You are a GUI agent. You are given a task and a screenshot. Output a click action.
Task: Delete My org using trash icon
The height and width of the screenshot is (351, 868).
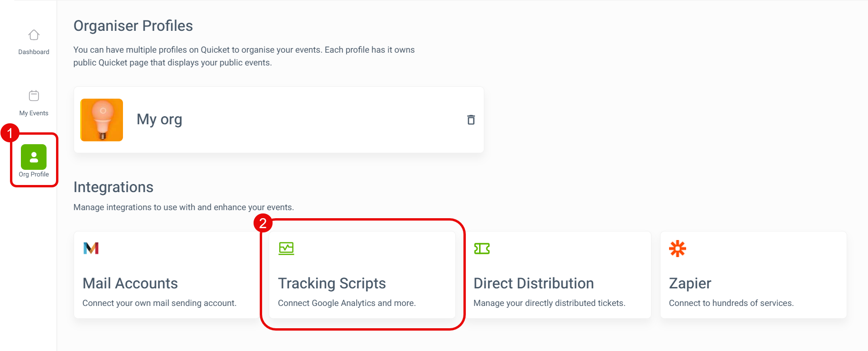click(x=471, y=120)
